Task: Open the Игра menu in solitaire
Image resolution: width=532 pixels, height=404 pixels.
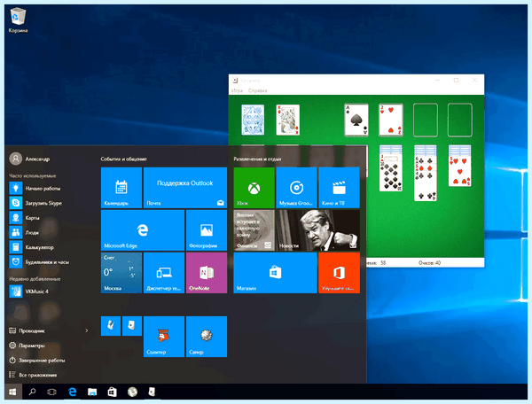Action: pos(237,90)
